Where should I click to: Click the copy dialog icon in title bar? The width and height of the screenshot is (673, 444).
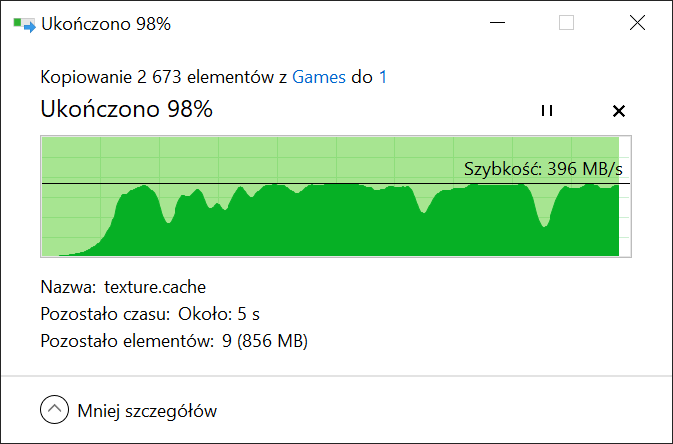(x=24, y=24)
